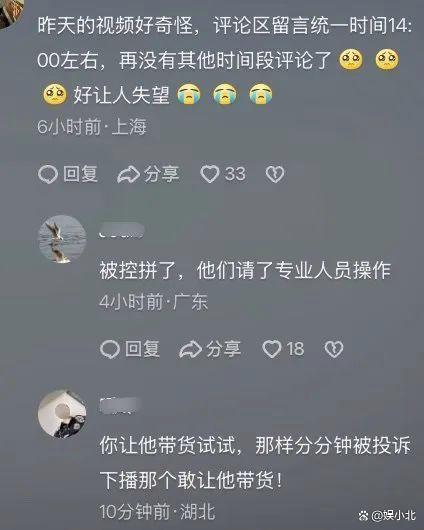The height and width of the screenshot is (530, 424).
Task: Open top commenter's partial avatar
Action: (x=11, y=13)
